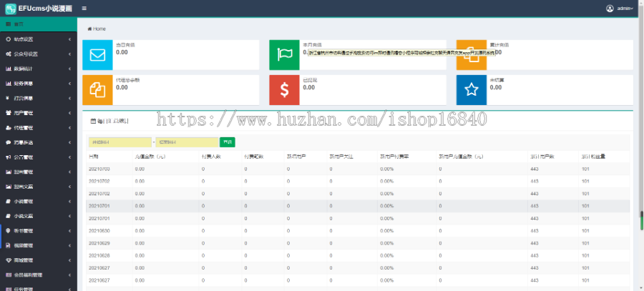The image size is (644, 291).
Task: Click the end time input field
Action: (187, 142)
